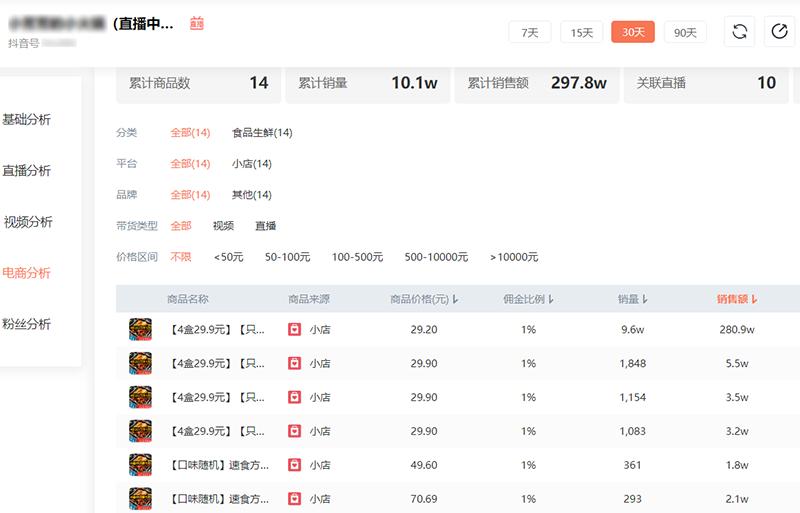
Task: Sort table by 销量 column
Action: (x=632, y=299)
